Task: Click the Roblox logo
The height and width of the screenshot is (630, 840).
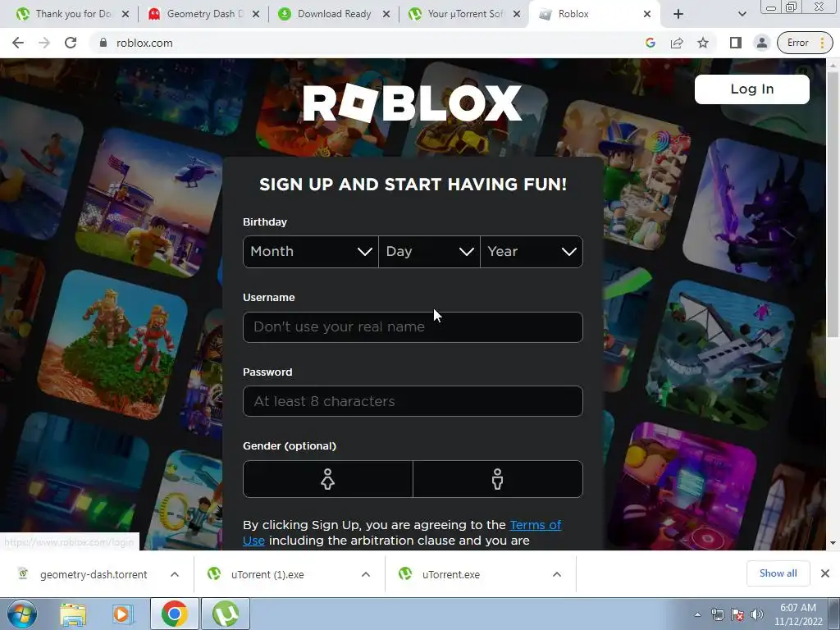Action: (412, 103)
